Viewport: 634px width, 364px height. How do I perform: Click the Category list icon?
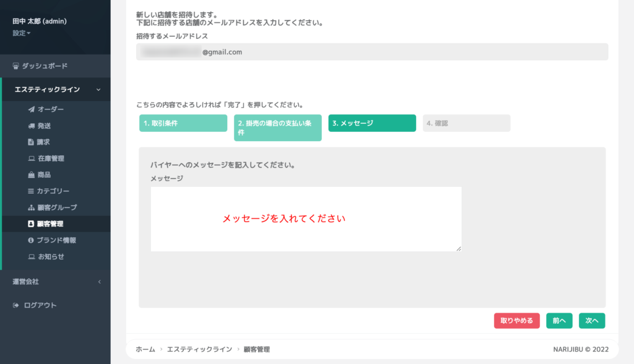(x=31, y=191)
